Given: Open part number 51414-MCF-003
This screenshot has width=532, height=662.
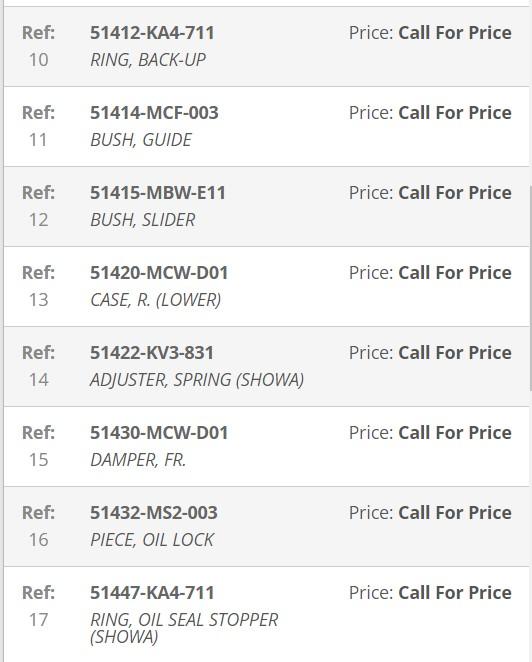Looking at the screenshot, I should tap(154, 113).
